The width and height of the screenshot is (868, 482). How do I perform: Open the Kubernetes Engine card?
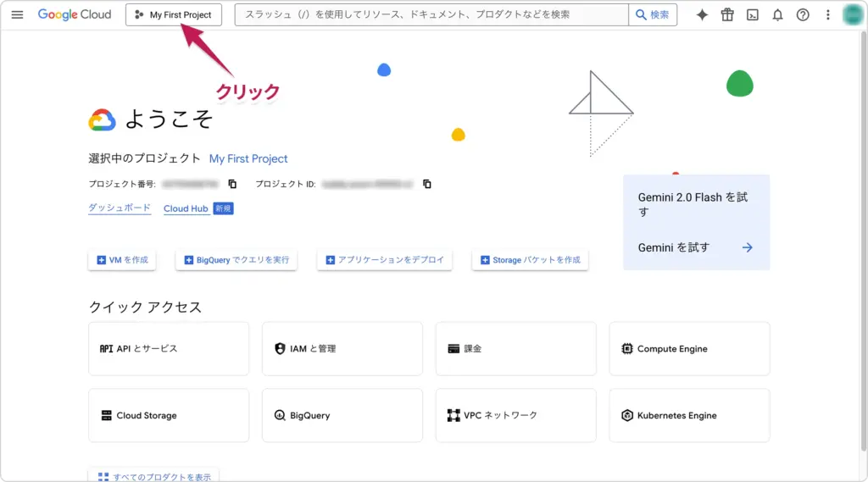(690, 415)
